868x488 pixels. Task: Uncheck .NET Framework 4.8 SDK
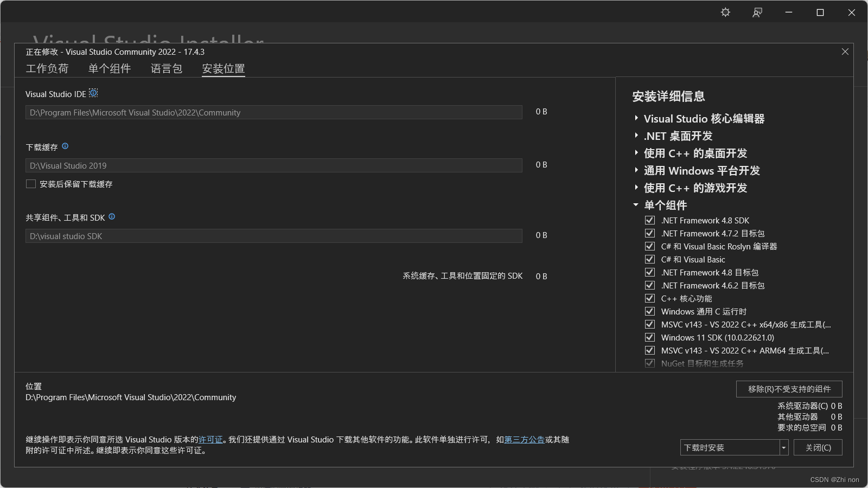tap(649, 220)
